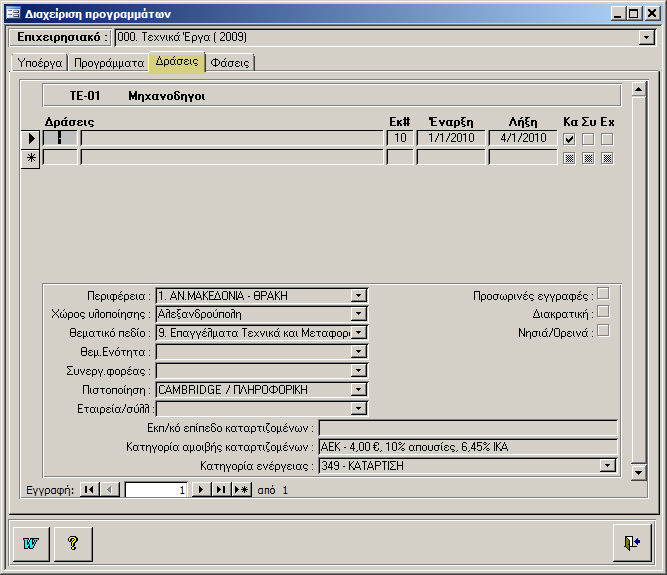The image size is (667, 575).
Task: Toggle the Νησιά/Ορεινά checkbox
Action: tap(602, 330)
